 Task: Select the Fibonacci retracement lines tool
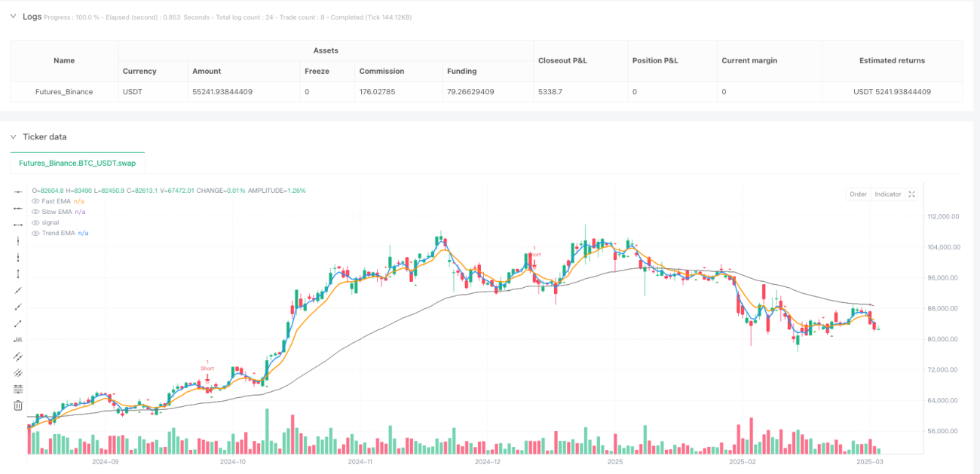click(18, 389)
